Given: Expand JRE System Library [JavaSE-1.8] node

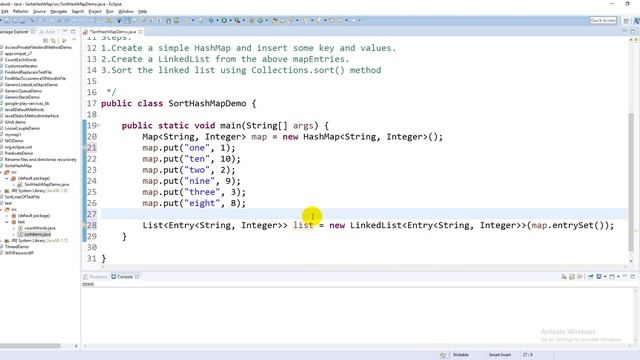Looking at the screenshot, I should pos(2,191).
